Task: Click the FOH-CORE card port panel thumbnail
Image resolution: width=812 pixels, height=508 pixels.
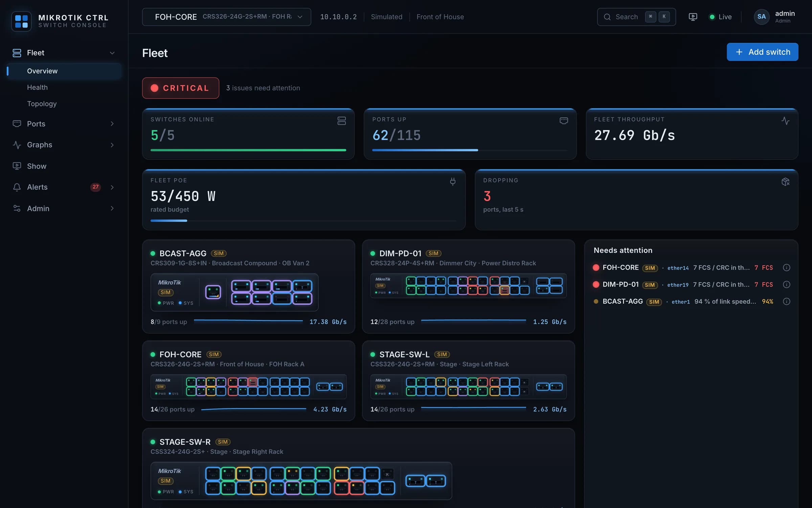Action: click(248, 387)
